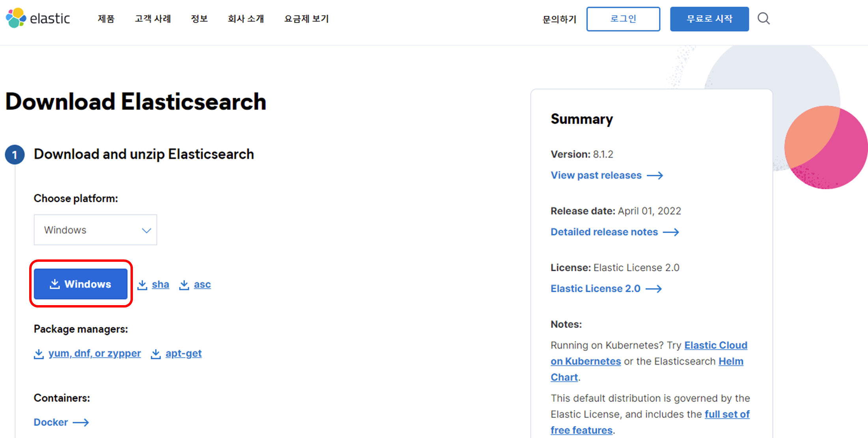This screenshot has width=868, height=438.
Task: Click arrow next to View past releases
Action: [x=655, y=175]
